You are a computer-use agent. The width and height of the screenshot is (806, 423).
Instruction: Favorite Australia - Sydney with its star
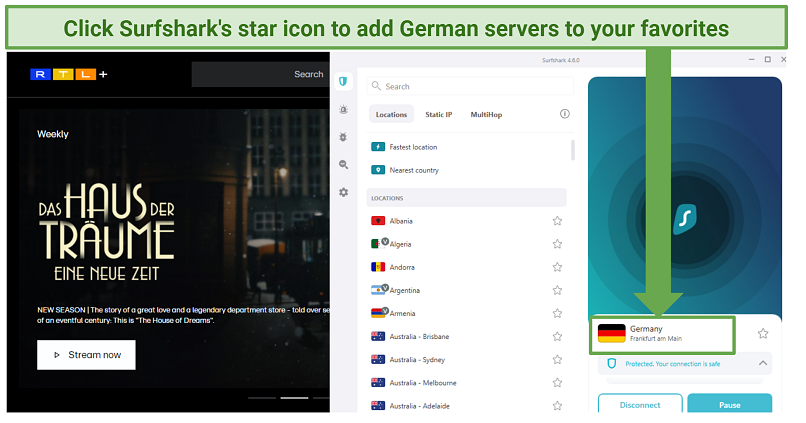[557, 359]
